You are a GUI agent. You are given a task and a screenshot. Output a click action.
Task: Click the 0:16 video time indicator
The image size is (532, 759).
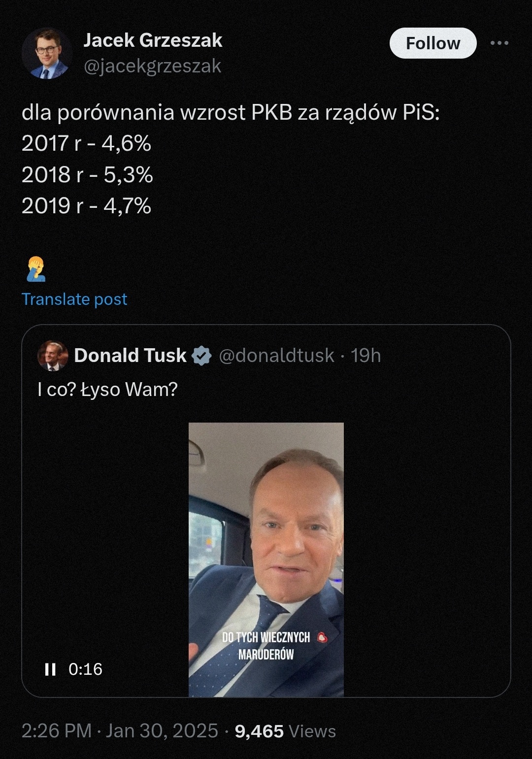85,669
